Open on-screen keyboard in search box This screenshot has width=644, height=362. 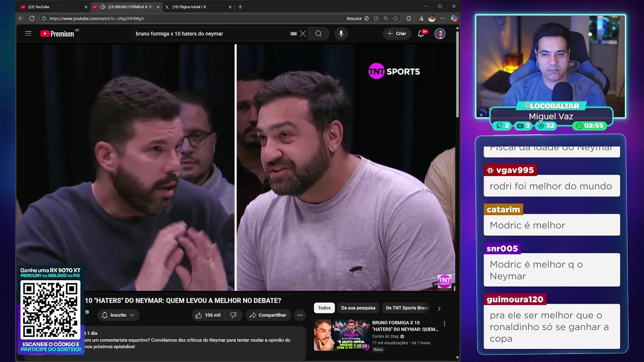tap(294, 34)
